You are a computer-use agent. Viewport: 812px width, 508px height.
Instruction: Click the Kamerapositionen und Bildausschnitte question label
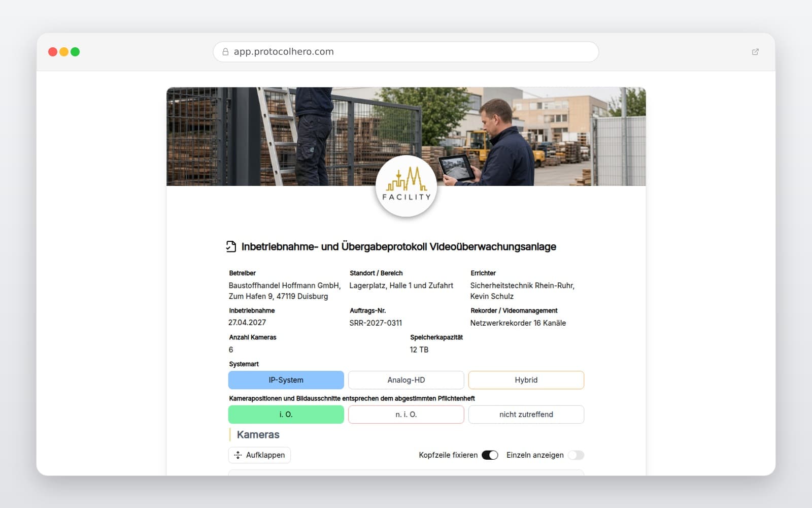click(352, 399)
